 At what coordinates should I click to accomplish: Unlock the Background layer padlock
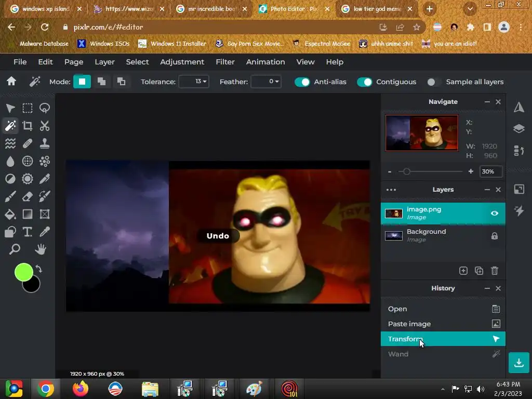[x=495, y=236]
